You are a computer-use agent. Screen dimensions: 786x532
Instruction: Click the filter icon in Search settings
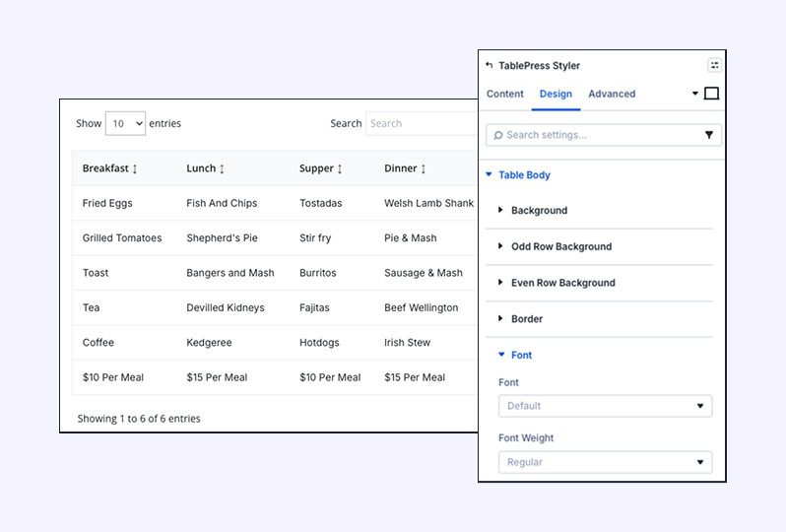[708, 135]
